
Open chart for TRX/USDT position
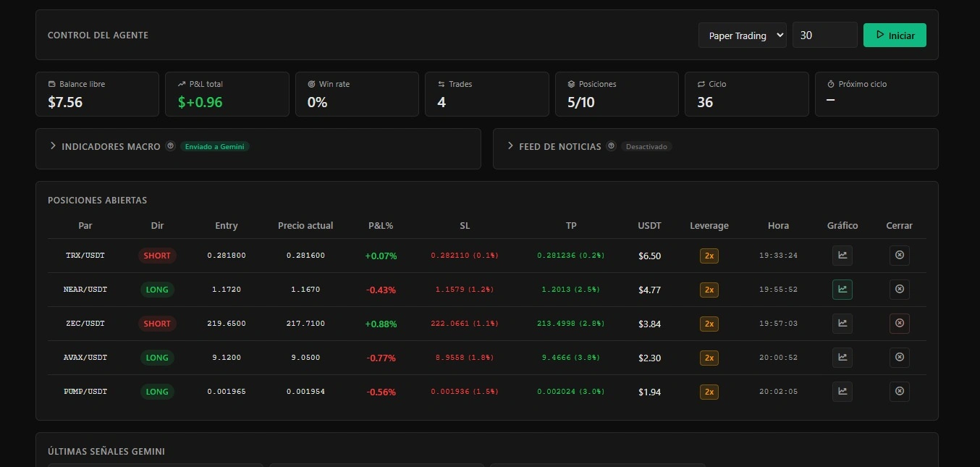(x=842, y=256)
